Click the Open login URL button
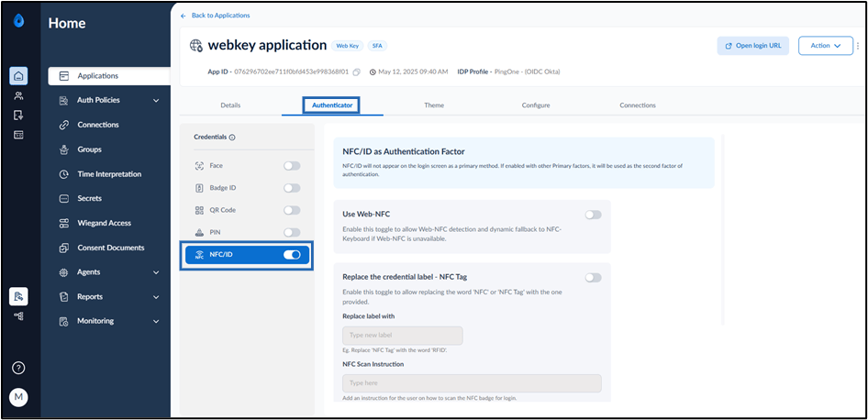868x420 pixels. (x=753, y=46)
